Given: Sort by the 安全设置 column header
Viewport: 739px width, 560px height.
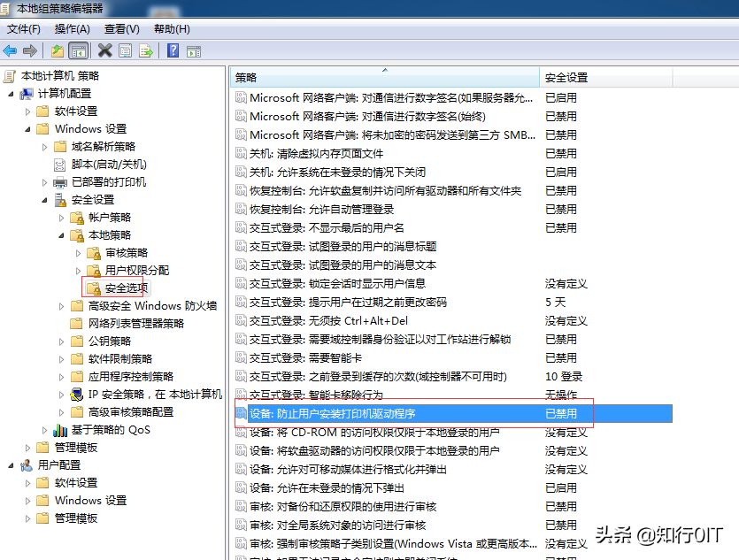Looking at the screenshot, I should (x=605, y=77).
